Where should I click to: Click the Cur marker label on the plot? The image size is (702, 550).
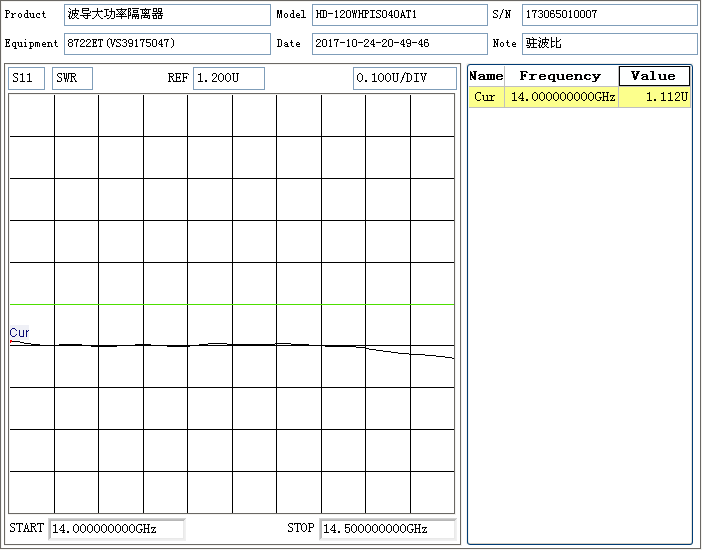point(19,333)
